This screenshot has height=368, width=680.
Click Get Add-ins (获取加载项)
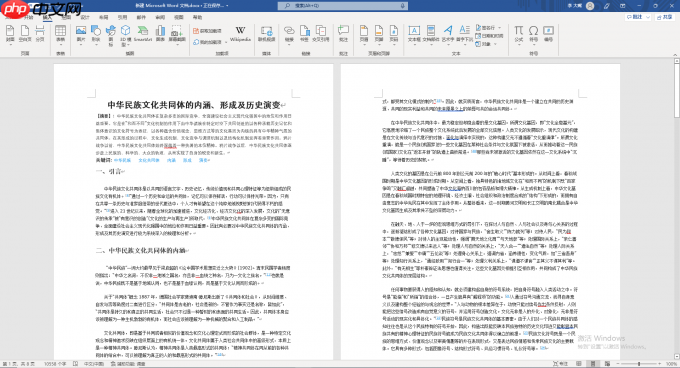click(x=207, y=31)
